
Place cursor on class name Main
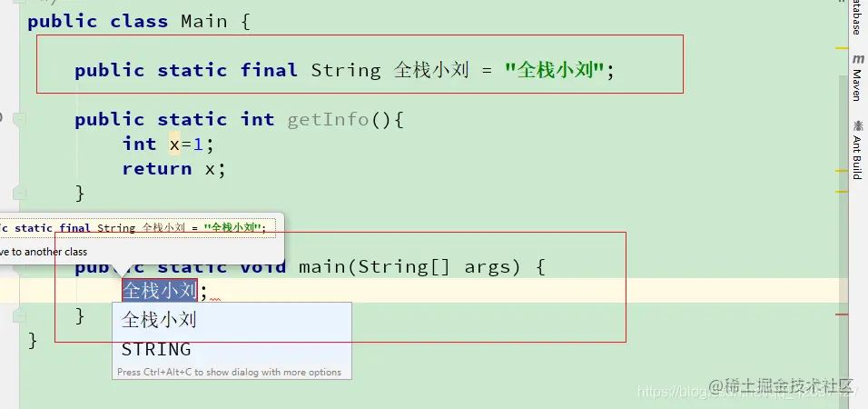[203, 21]
